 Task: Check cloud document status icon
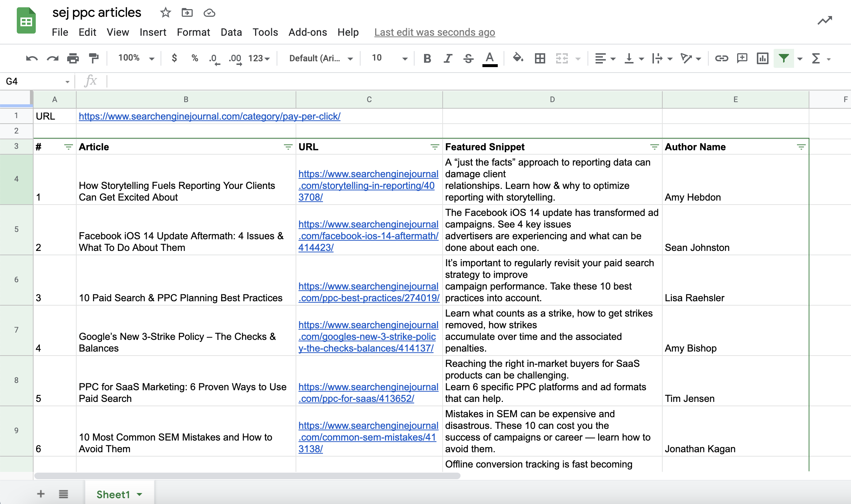coord(209,13)
